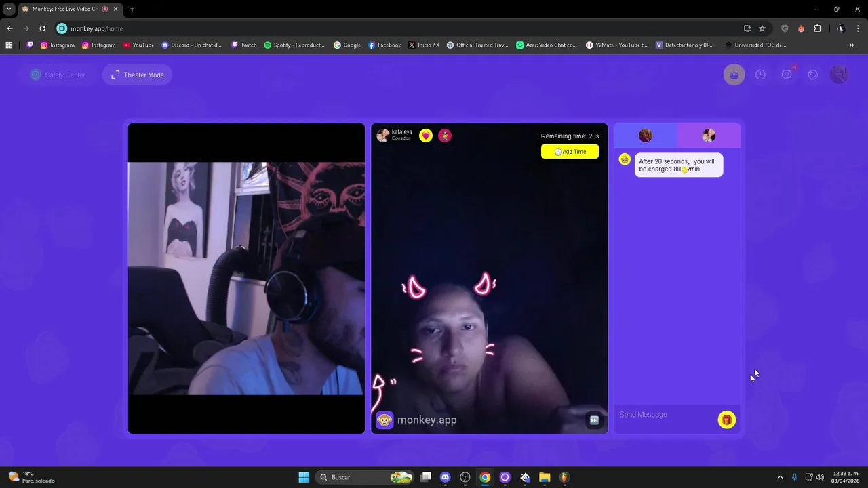
Task: Go back in browser
Action: point(9,28)
